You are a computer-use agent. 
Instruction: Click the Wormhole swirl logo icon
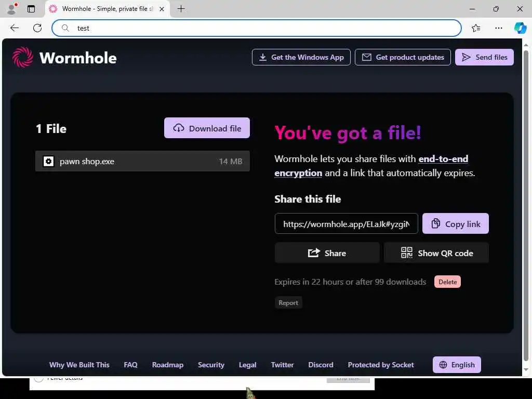click(23, 57)
